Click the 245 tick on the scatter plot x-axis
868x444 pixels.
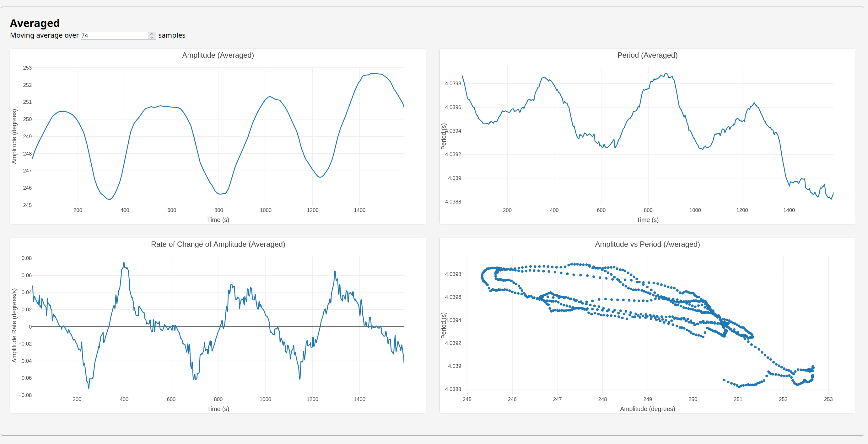pyautogui.click(x=467, y=399)
